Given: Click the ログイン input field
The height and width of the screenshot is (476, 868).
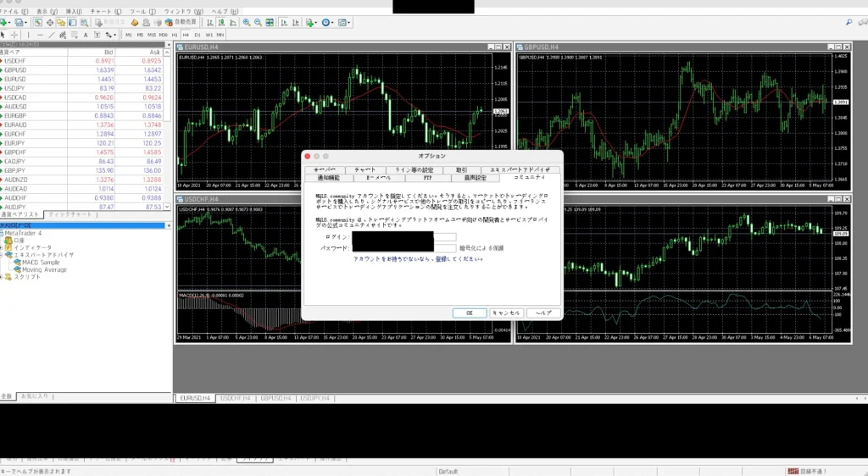Looking at the screenshot, I should [404, 237].
